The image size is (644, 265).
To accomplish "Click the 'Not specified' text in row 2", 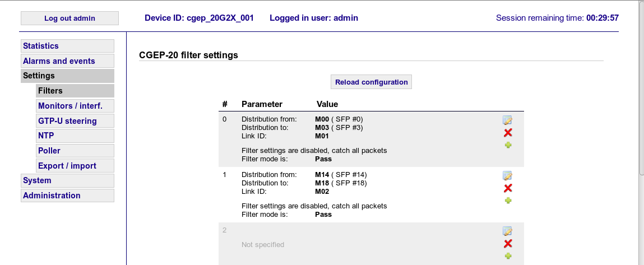I will 263,245.
